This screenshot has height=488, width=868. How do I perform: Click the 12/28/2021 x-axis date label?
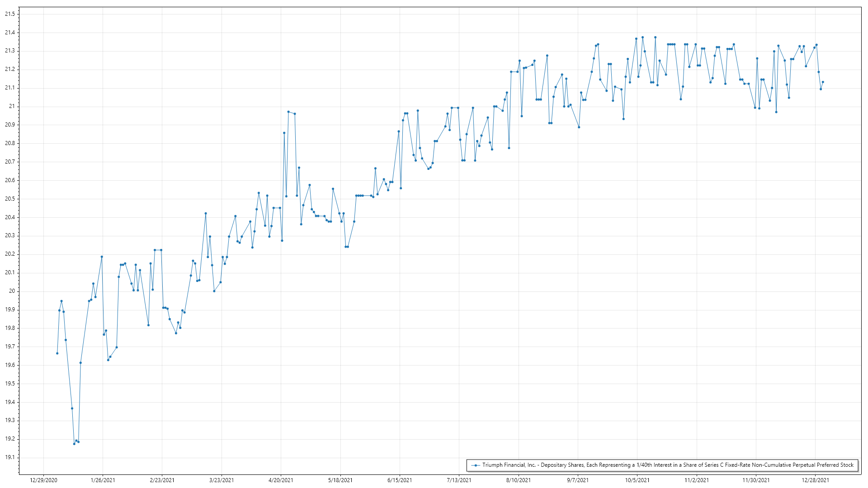coord(816,480)
